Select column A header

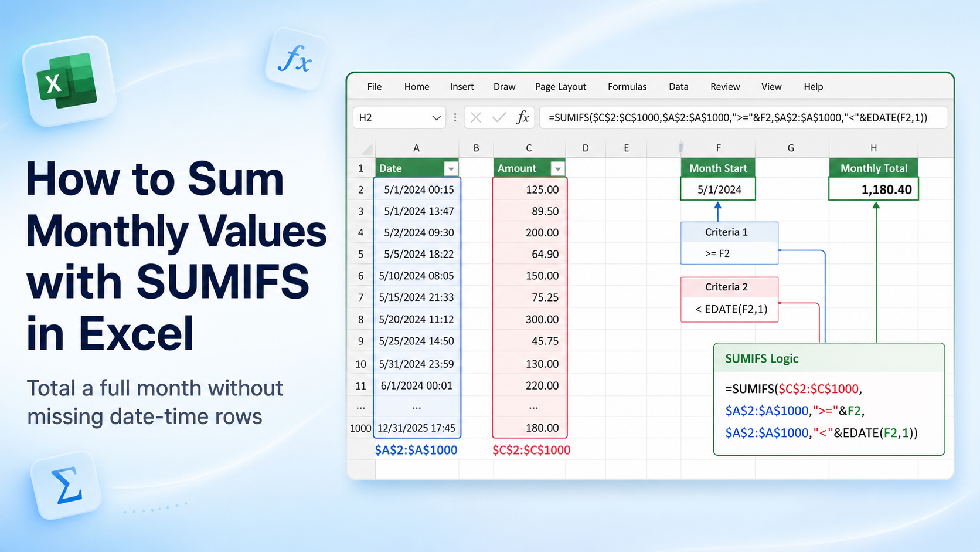pos(416,148)
